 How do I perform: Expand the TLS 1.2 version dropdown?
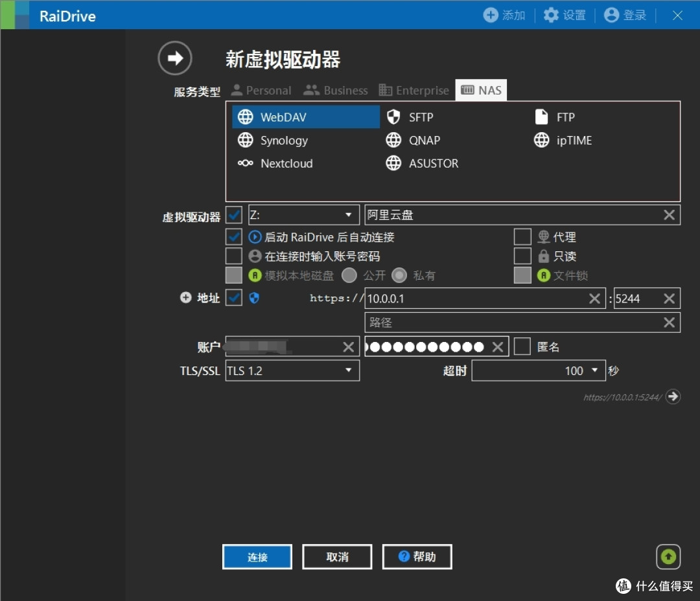click(x=292, y=370)
